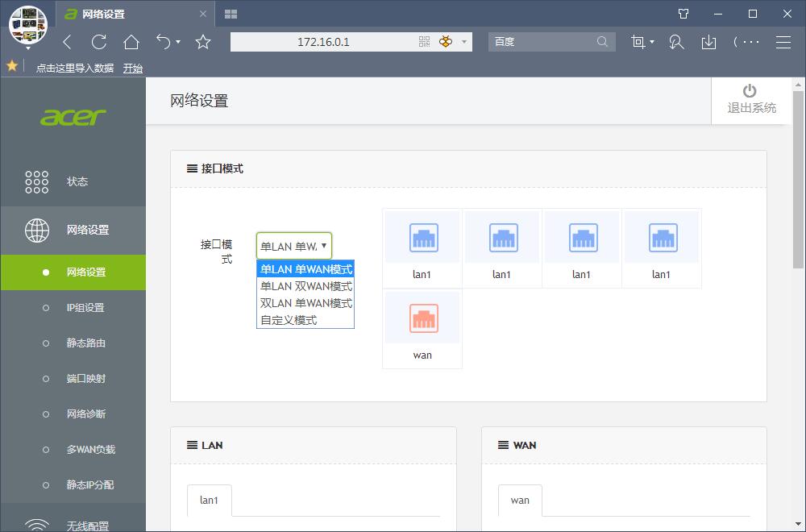Open the 多WAN负载 settings page

[90, 450]
